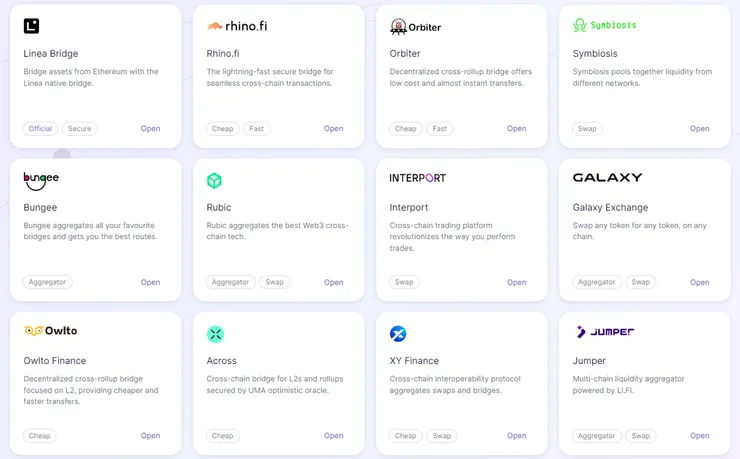The image size is (740, 459).
Task: Click the teal Across logo icon
Action: (215, 333)
